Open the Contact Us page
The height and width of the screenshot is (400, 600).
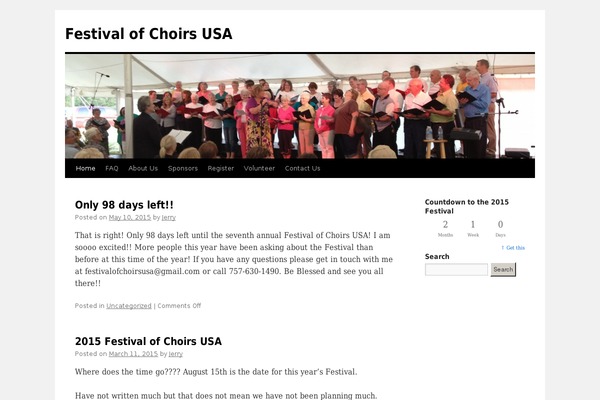click(x=303, y=168)
